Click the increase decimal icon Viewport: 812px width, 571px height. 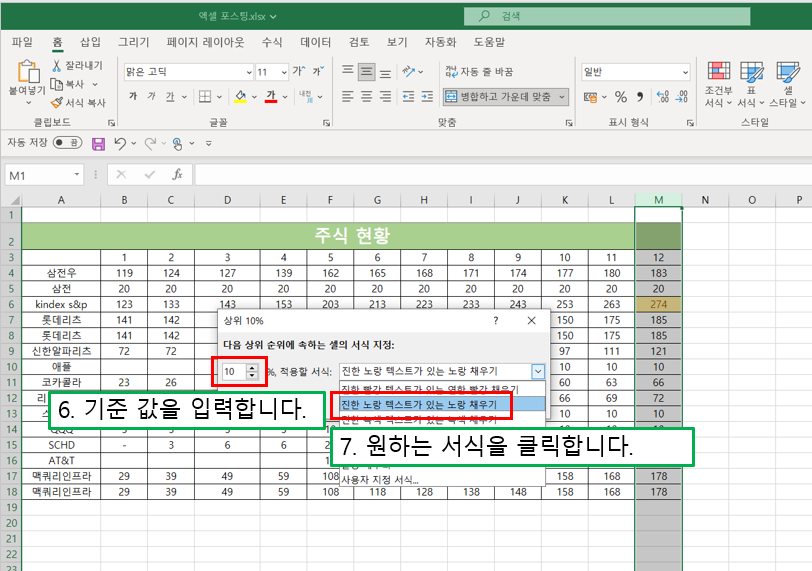point(663,97)
